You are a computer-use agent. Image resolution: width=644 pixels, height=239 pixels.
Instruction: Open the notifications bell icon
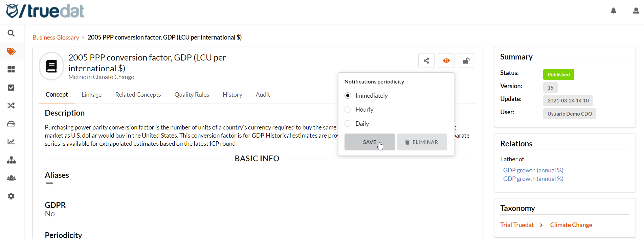(x=613, y=11)
